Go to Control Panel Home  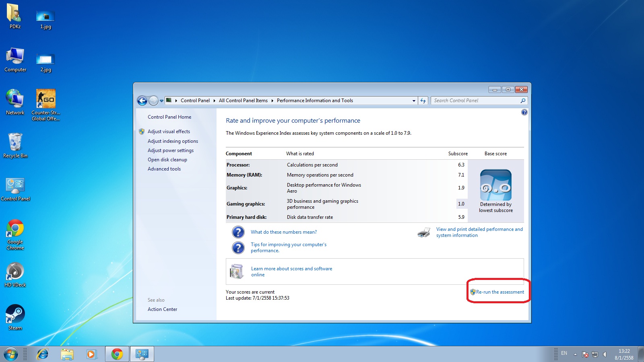coord(169,117)
